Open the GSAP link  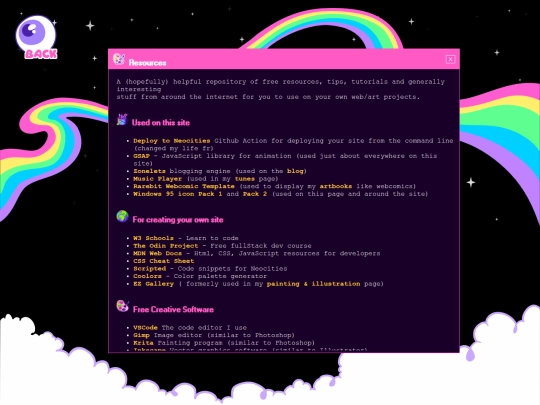click(x=142, y=156)
